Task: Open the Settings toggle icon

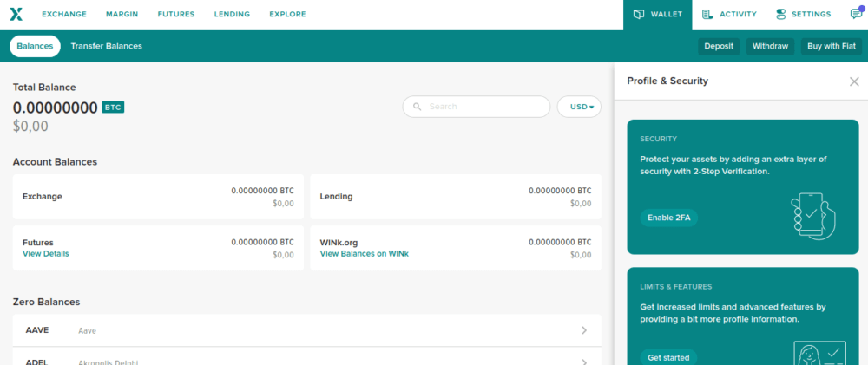Action: 781,15
